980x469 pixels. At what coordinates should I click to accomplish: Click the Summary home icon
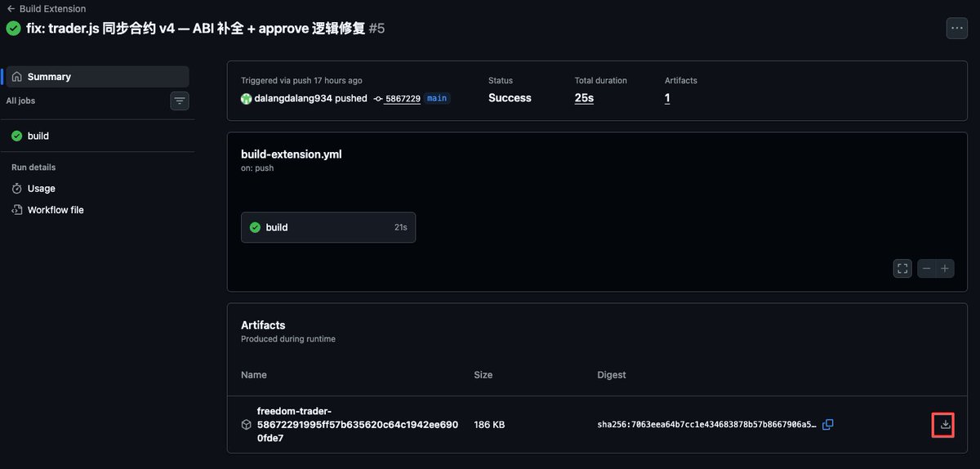click(17, 77)
